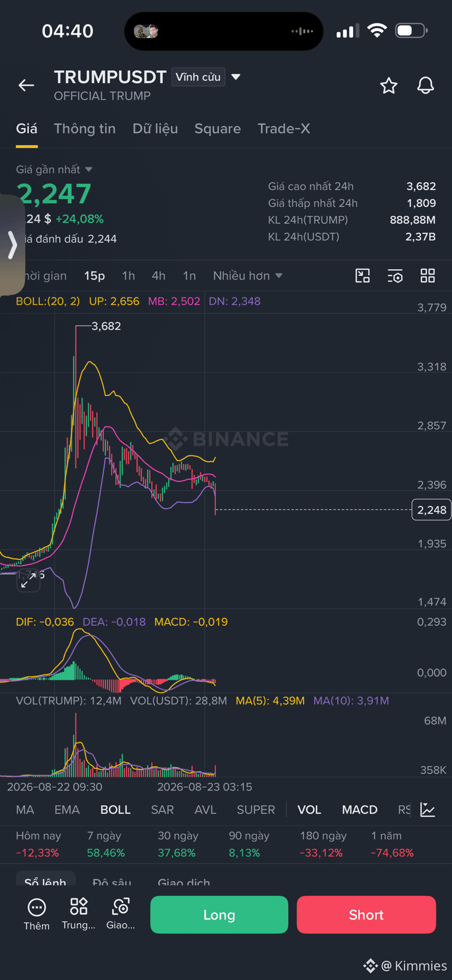Image resolution: width=452 pixels, height=980 pixels.
Task: Tap the Hôm nay -12,33% performance
Action: pyautogui.click(x=38, y=844)
